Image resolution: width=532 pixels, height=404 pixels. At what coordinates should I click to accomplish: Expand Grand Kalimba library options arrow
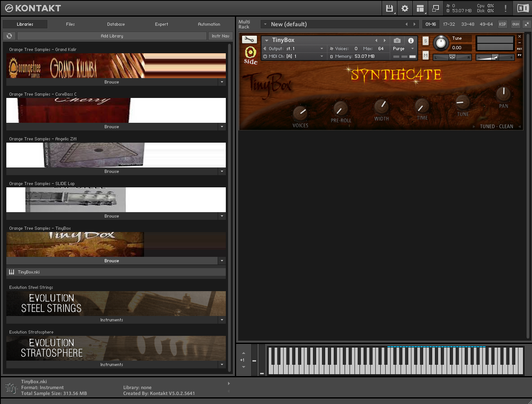[x=222, y=82]
